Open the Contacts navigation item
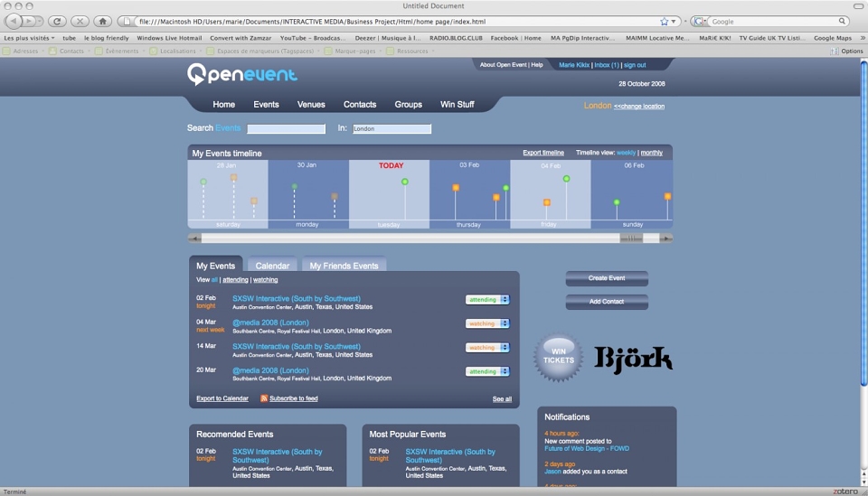868x496 pixels. [360, 105]
